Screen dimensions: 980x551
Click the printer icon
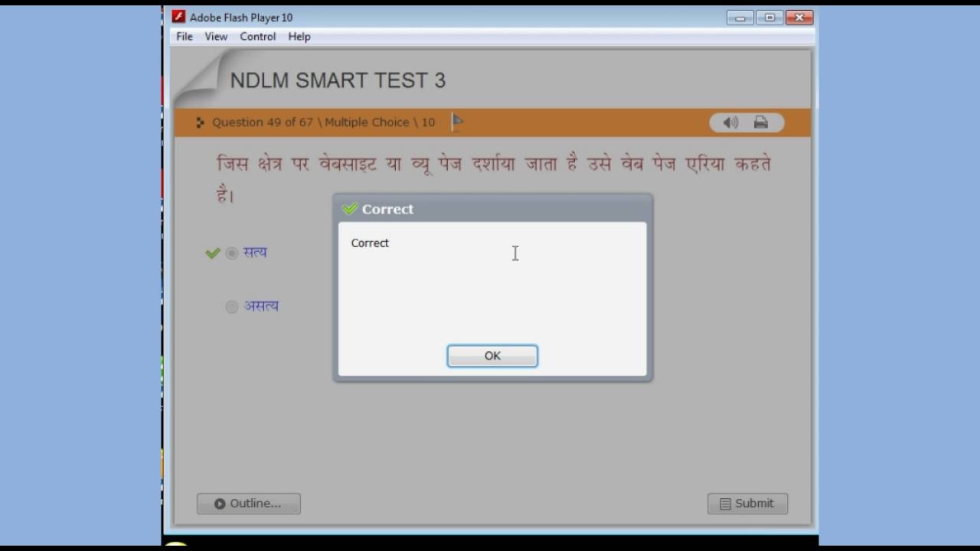(x=760, y=122)
